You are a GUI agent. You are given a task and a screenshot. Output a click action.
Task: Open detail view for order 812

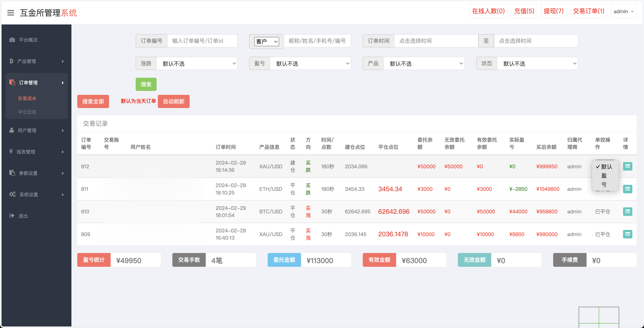click(x=628, y=166)
